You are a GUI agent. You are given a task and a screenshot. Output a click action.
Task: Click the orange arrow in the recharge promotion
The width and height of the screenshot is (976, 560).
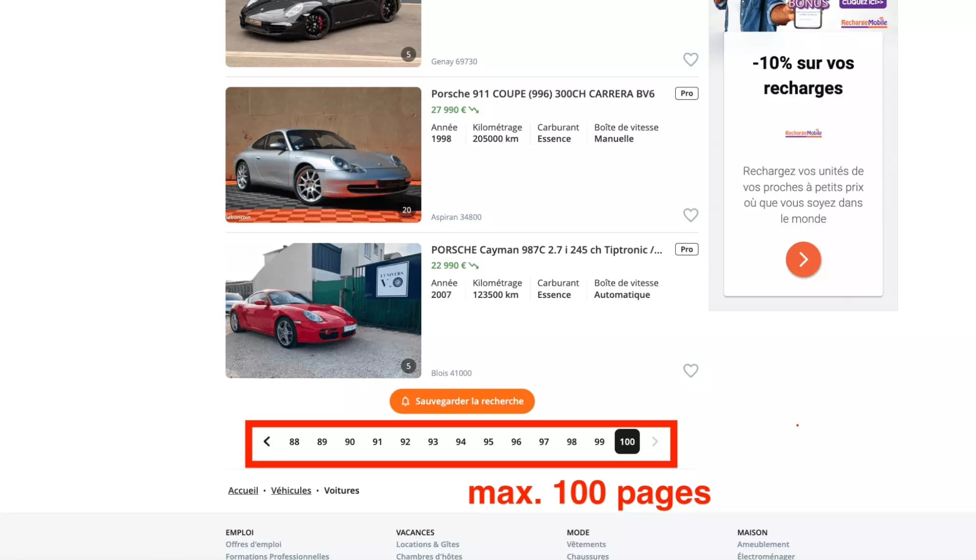click(803, 259)
